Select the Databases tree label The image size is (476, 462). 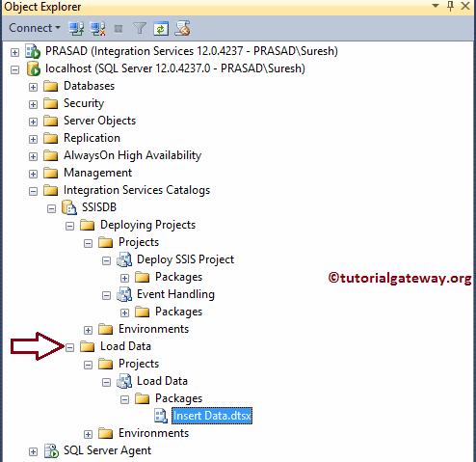(x=89, y=86)
